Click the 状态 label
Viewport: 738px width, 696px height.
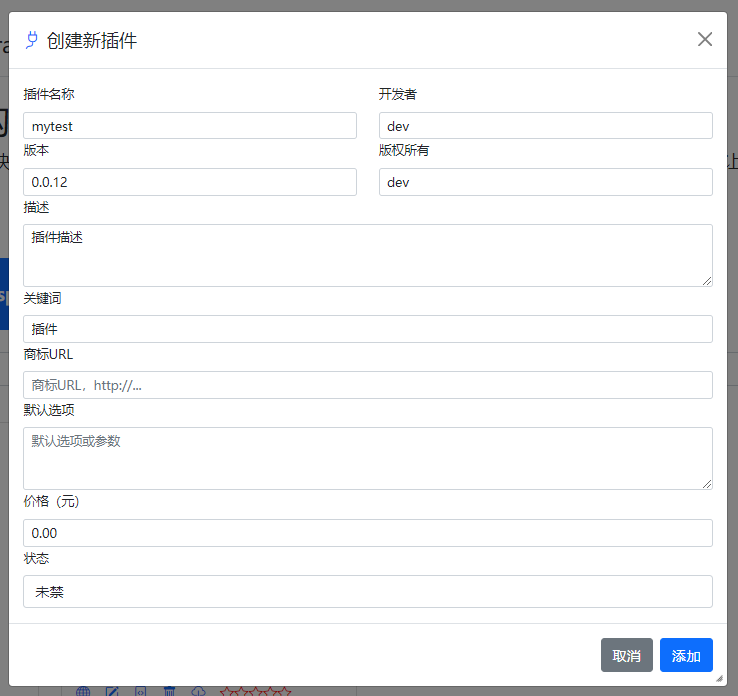point(36,558)
